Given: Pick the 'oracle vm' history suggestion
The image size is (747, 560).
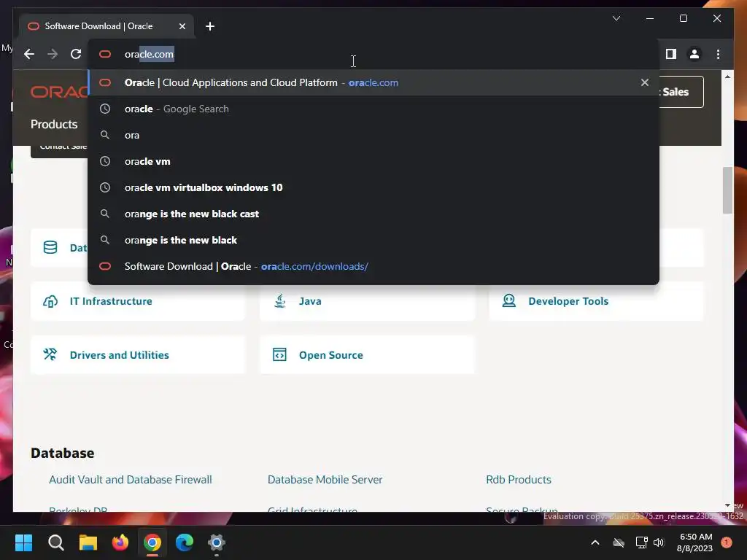Looking at the screenshot, I should 373,161.
